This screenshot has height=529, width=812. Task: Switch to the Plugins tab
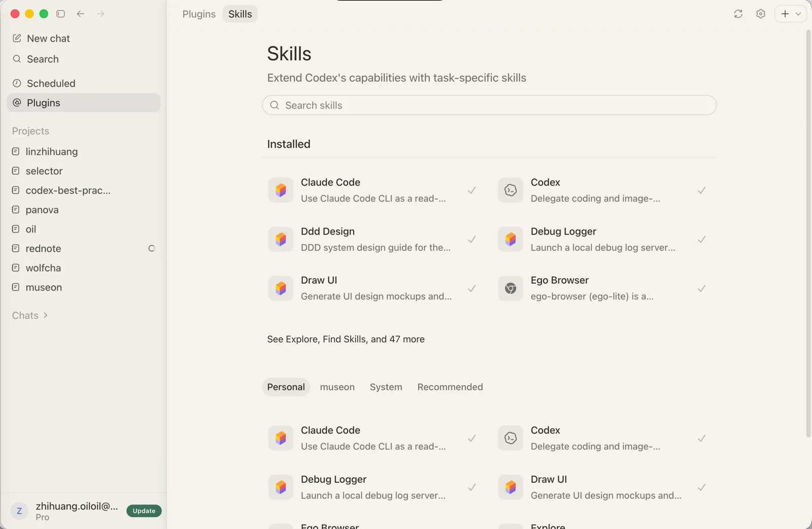pos(199,14)
